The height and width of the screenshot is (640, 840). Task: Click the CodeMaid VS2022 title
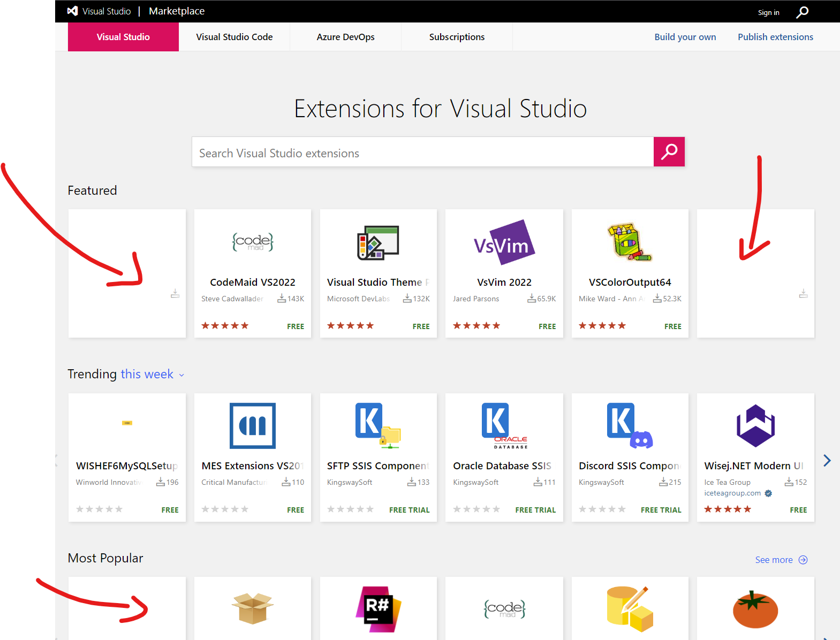pos(253,282)
